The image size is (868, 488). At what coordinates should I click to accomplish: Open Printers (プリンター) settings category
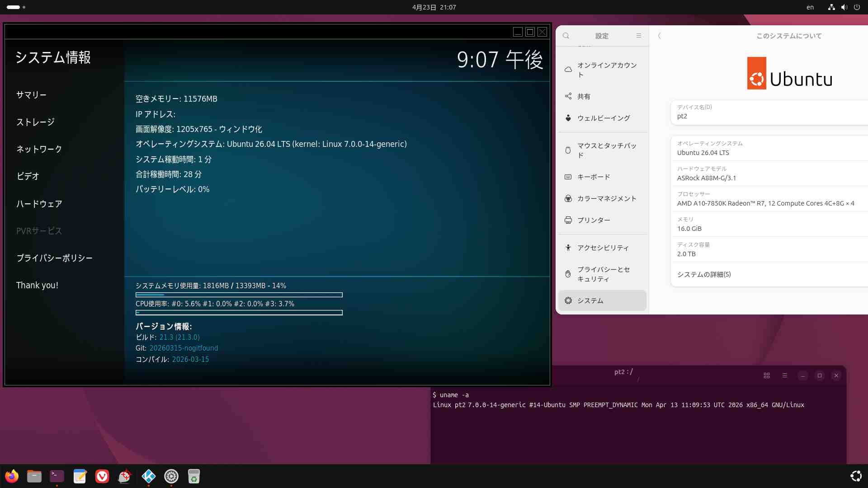[x=594, y=220]
